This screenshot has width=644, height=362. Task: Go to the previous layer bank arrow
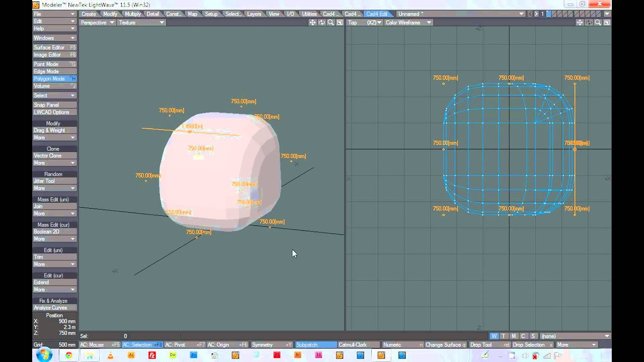[530, 14]
